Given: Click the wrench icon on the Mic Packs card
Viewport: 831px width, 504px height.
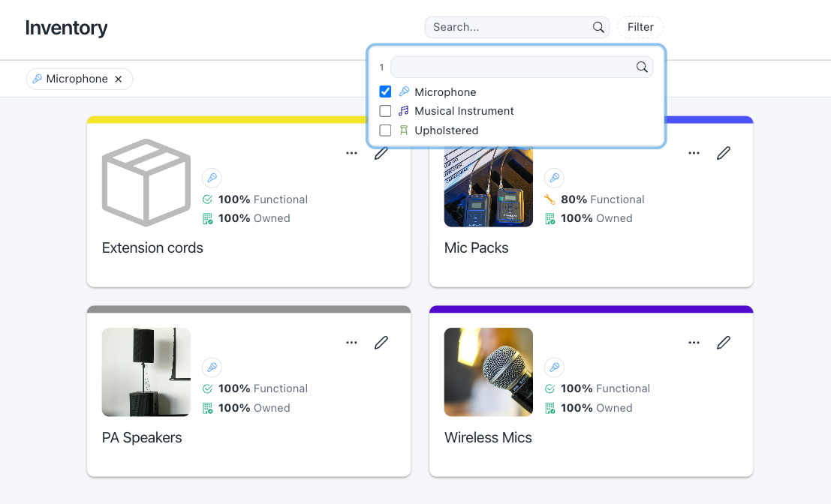Looking at the screenshot, I should 549,199.
